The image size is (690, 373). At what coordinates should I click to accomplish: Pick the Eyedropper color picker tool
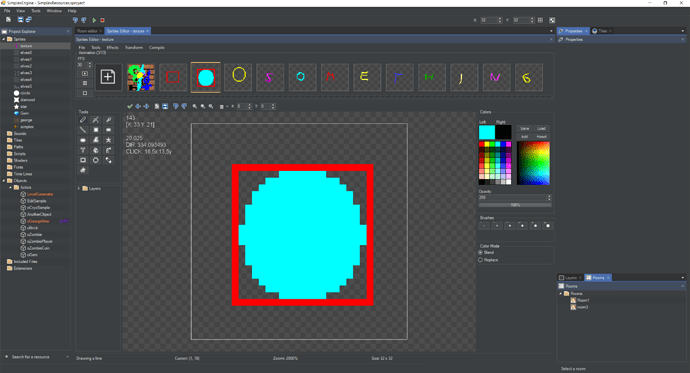pyautogui.click(x=108, y=120)
